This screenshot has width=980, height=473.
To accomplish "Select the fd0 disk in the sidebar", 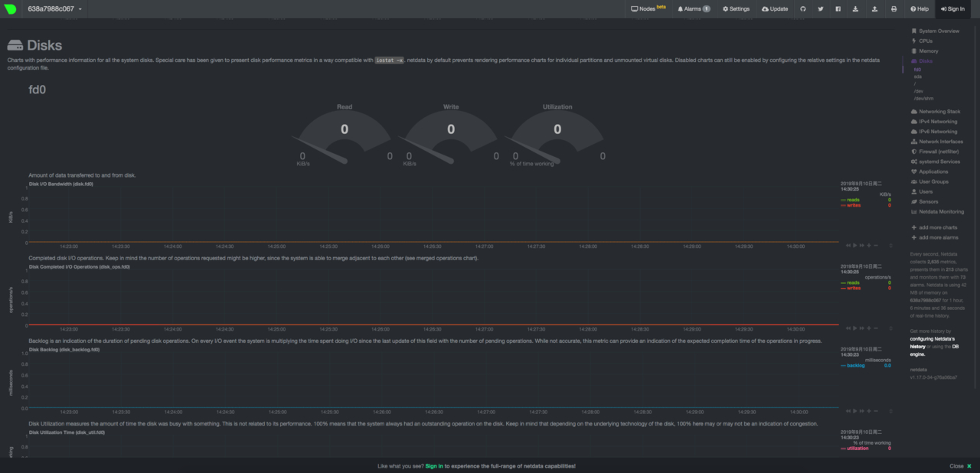I will (x=917, y=70).
